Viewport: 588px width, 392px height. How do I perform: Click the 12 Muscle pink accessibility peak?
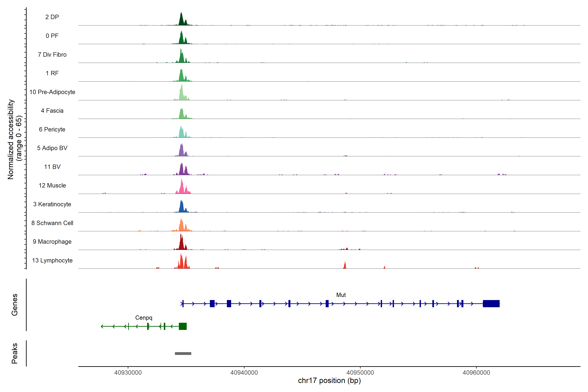[182, 188]
